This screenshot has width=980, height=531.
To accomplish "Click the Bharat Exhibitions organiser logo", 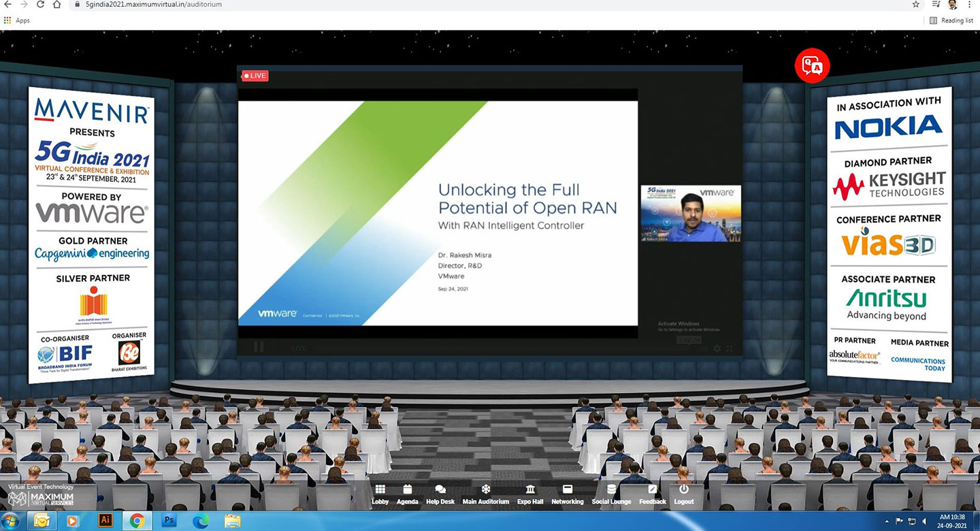I will tap(129, 356).
